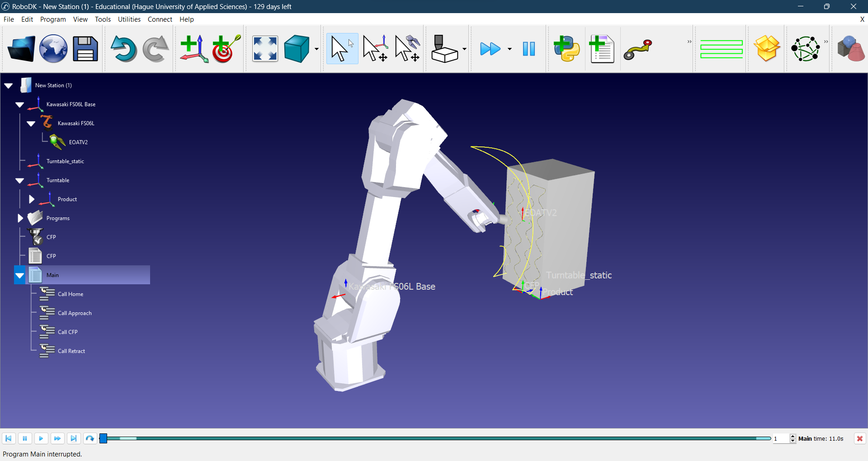Show hidden toolbar items chevron after path icon
The height and width of the screenshot is (461, 868).
[x=689, y=42]
